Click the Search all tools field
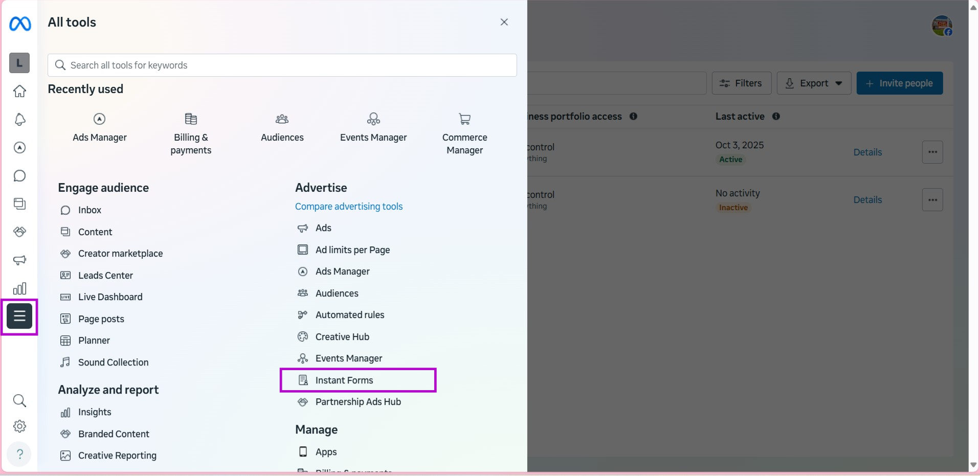This screenshot has height=476, width=980. pos(282,65)
